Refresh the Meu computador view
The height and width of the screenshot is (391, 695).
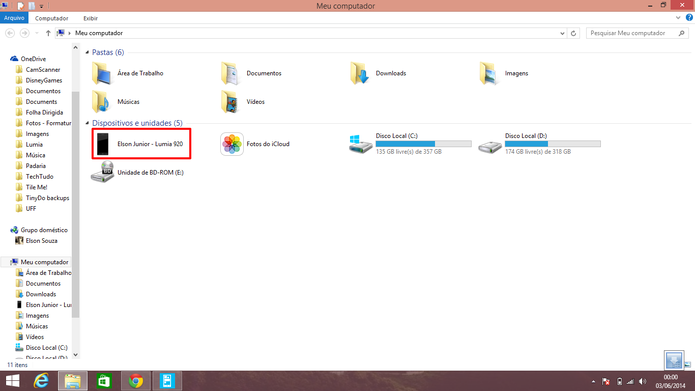(x=573, y=33)
